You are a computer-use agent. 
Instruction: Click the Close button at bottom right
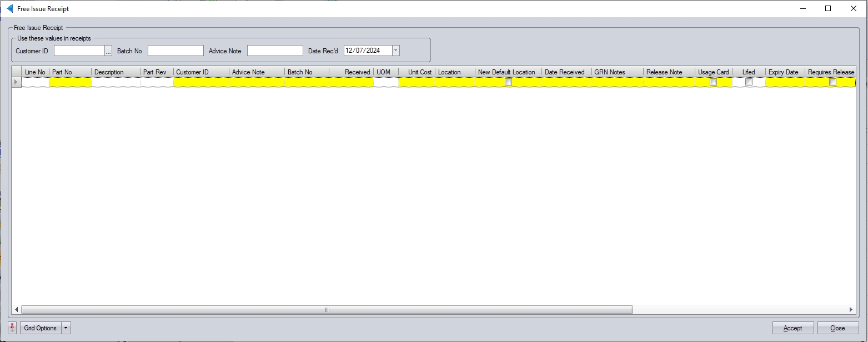pyautogui.click(x=838, y=328)
